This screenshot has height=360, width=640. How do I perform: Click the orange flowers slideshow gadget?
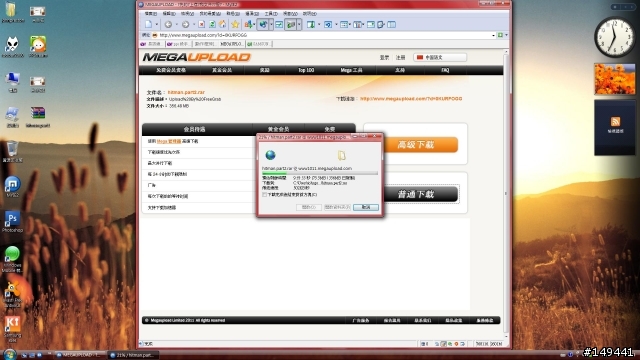[x=615, y=79]
